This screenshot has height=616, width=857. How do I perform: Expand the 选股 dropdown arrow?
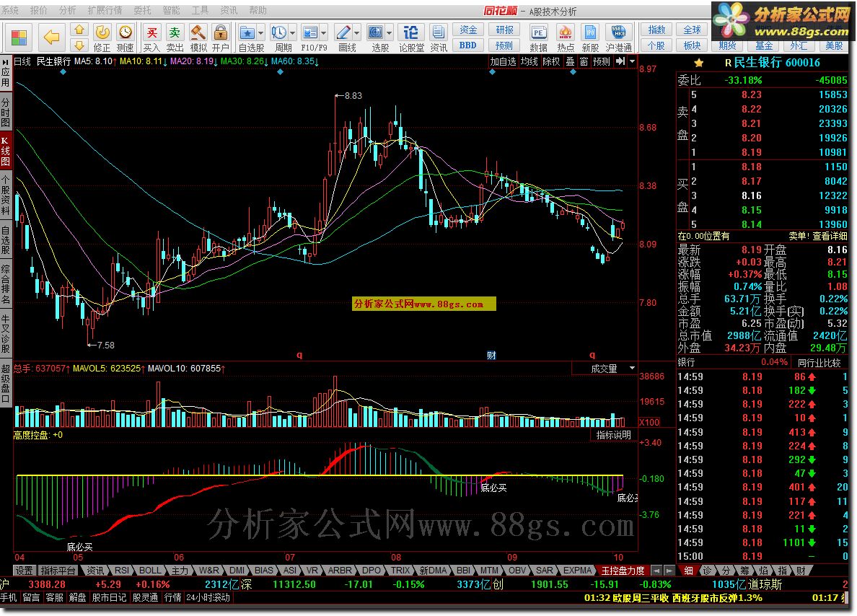tap(390, 32)
